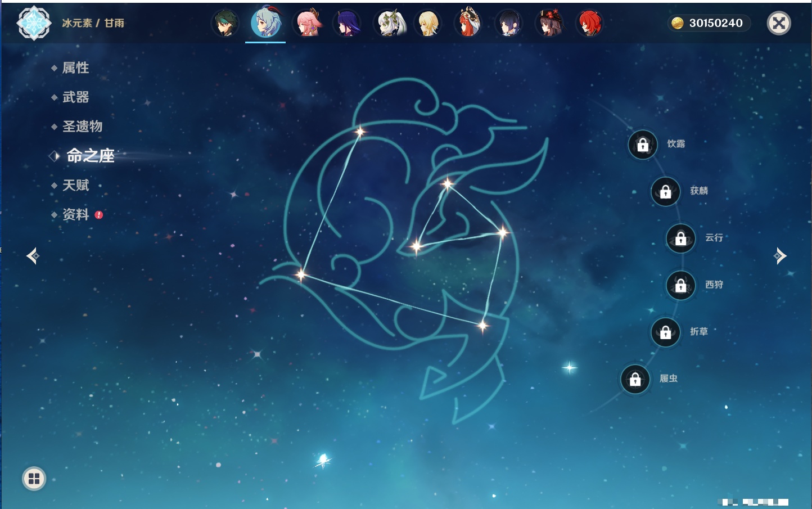Image resolution: width=812 pixels, height=509 pixels.
Task: Go to the next character with the right arrow
Action: tap(780, 256)
